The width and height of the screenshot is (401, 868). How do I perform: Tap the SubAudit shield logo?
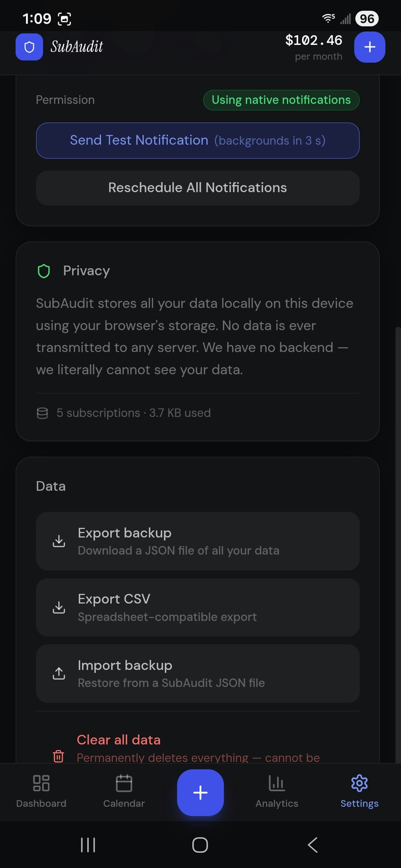pyautogui.click(x=29, y=47)
